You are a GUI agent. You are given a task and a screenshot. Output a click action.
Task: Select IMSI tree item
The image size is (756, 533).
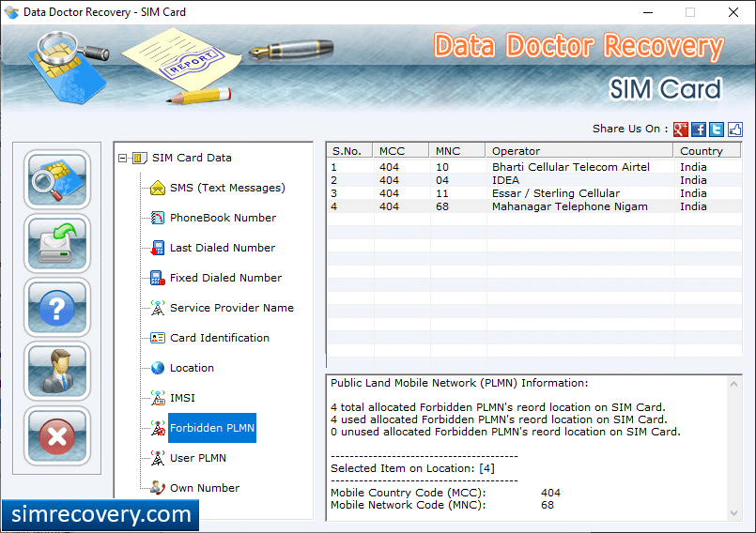pos(182,398)
